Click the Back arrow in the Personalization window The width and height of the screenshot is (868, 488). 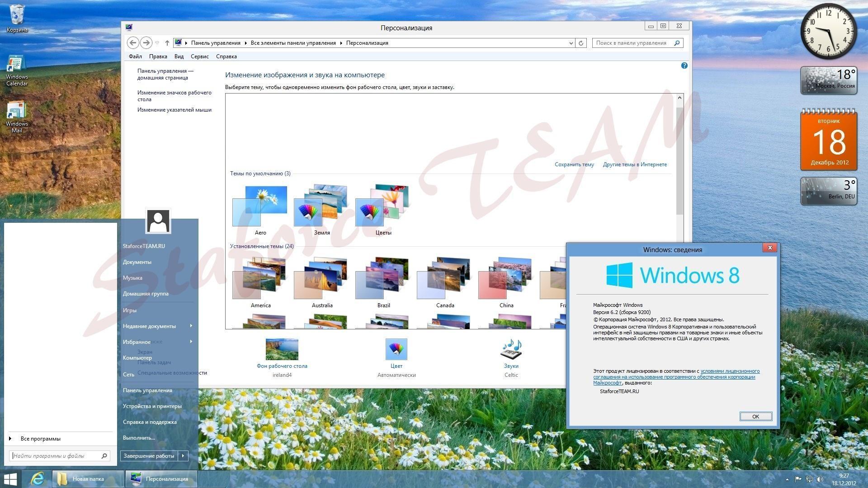pos(132,43)
